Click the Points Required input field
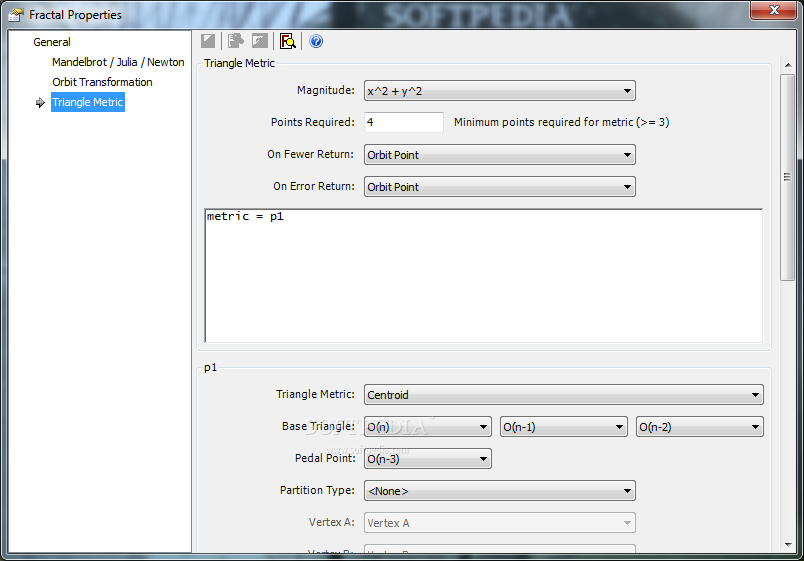The width and height of the screenshot is (804, 561). (404, 122)
